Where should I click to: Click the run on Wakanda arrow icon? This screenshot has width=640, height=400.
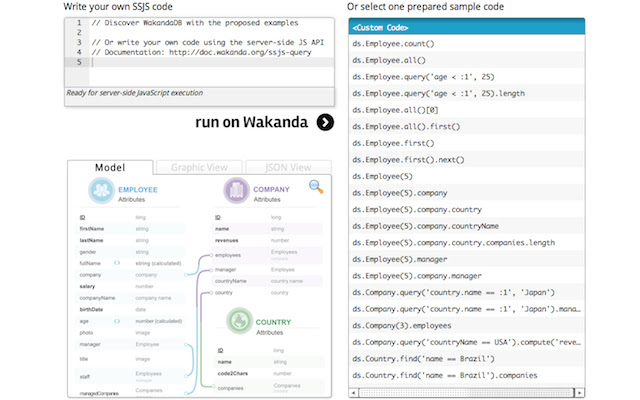(x=325, y=122)
